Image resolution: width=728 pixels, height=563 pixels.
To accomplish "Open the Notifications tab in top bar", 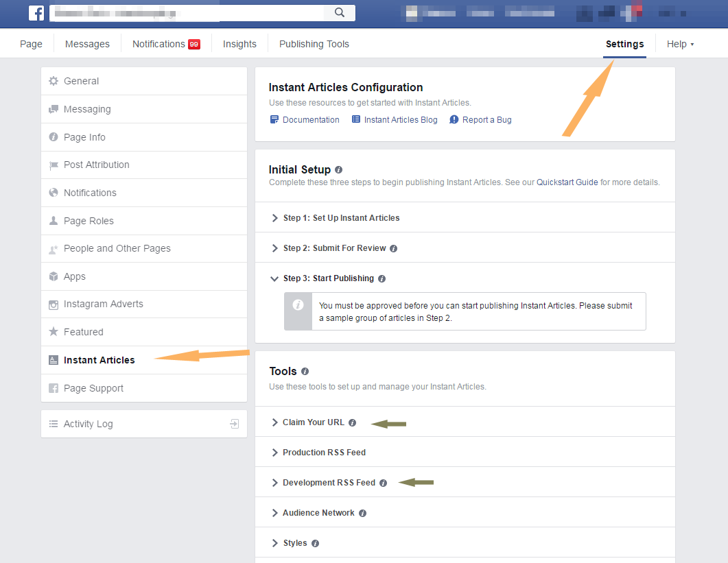I will tap(166, 44).
